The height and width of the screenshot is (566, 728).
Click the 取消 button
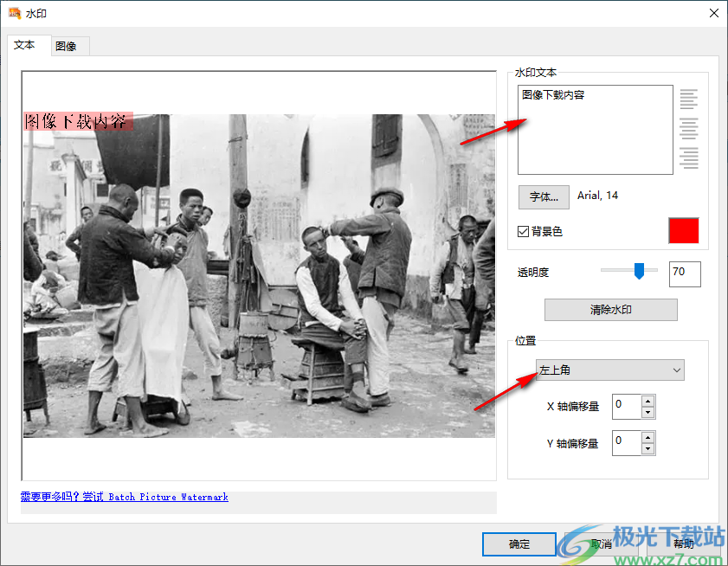[x=602, y=544]
